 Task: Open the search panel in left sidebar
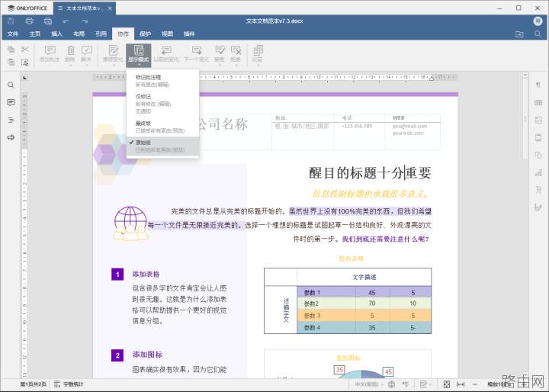click(11, 85)
